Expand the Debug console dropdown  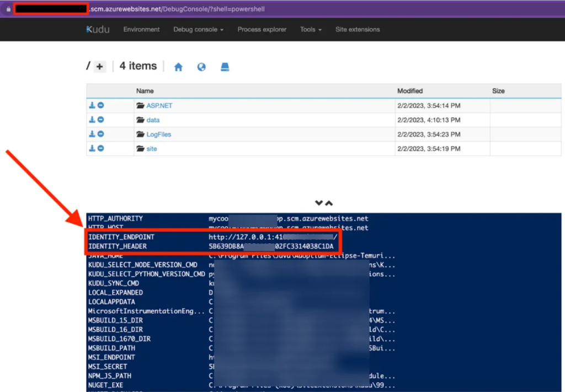198,29
